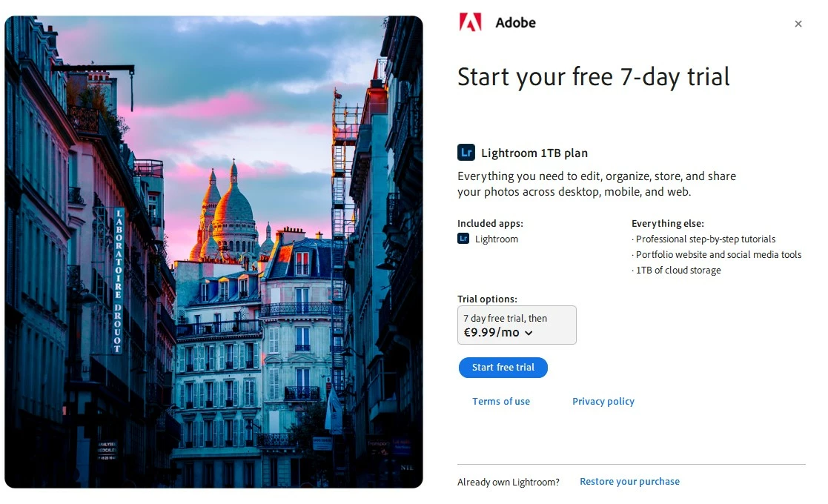Click the Paris street photo preview
828x504 pixels.
214,252
